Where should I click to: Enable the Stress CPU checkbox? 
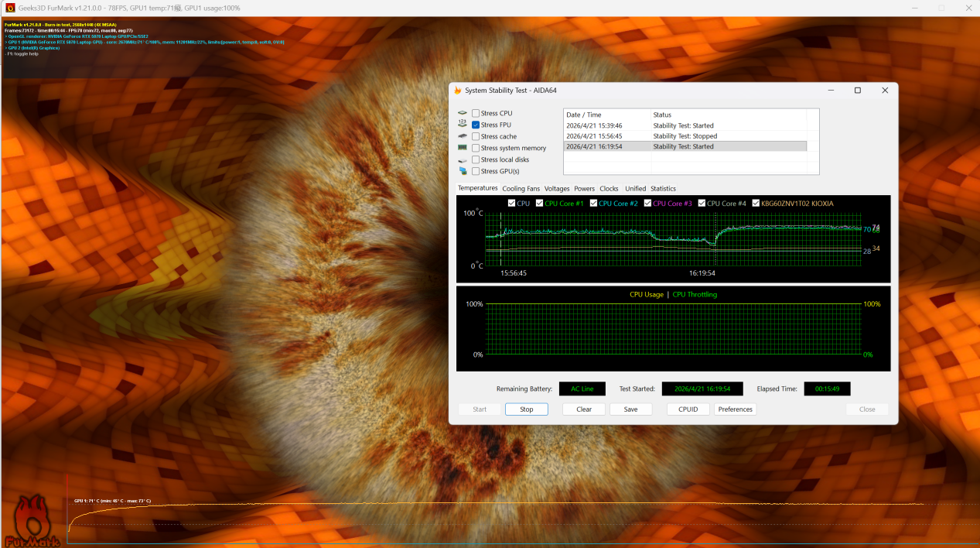(476, 113)
